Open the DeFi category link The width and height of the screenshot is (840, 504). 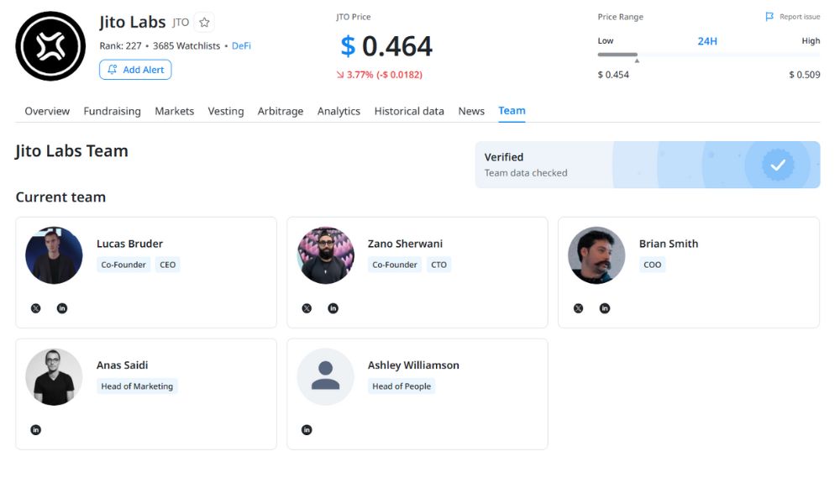tap(241, 46)
